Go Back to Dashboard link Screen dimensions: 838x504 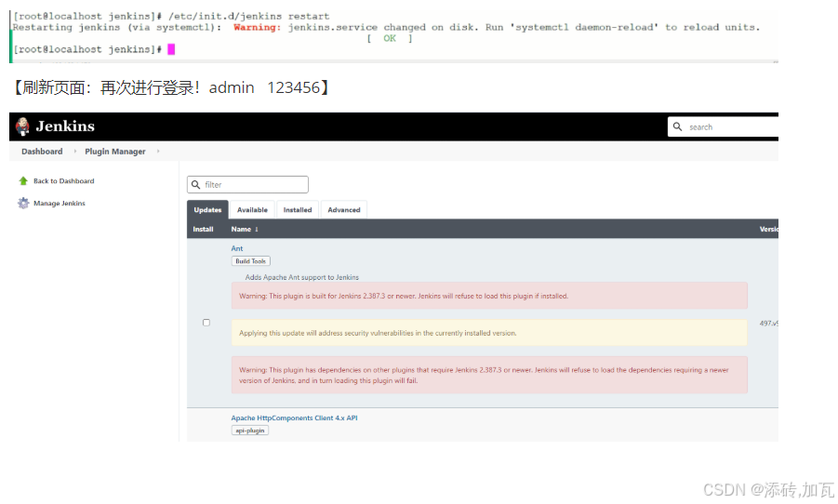(63, 181)
